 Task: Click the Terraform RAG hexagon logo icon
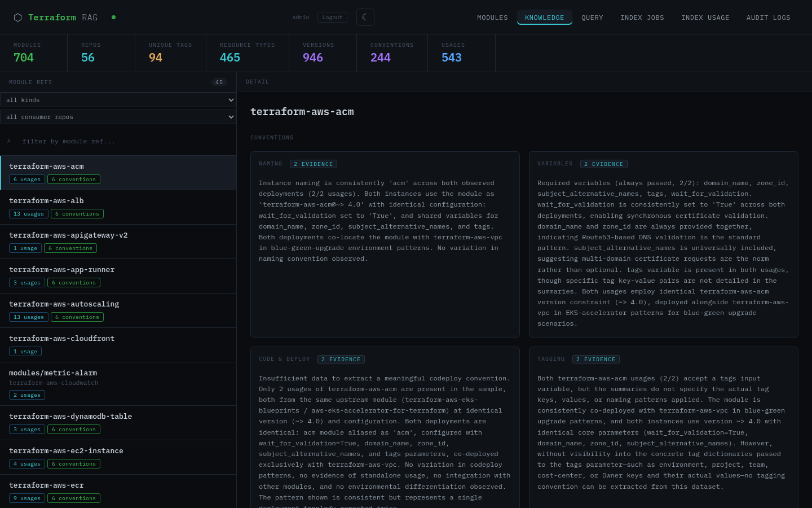click(17, 17)
